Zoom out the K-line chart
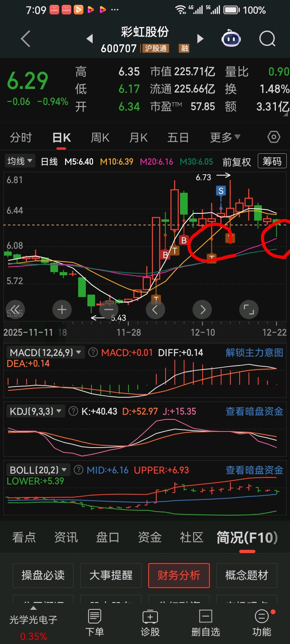 click(108, 310)
